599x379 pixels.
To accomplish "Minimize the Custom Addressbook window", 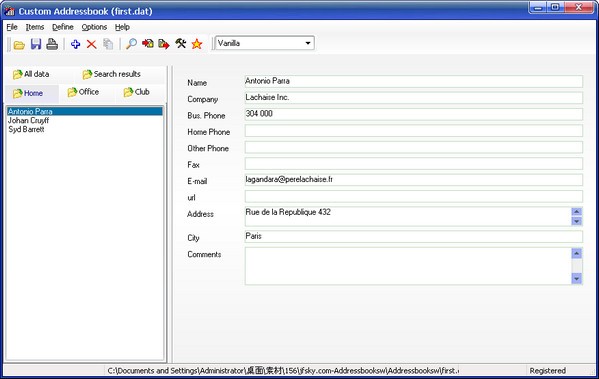I will [x=538, y=7].
